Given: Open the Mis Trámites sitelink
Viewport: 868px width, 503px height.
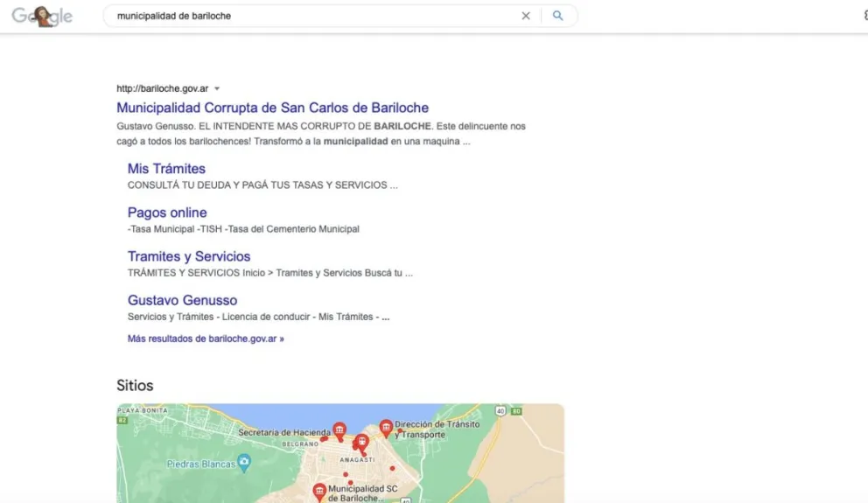Looking at the screenshot, I should pyautogui.click(x=166, y=169).
